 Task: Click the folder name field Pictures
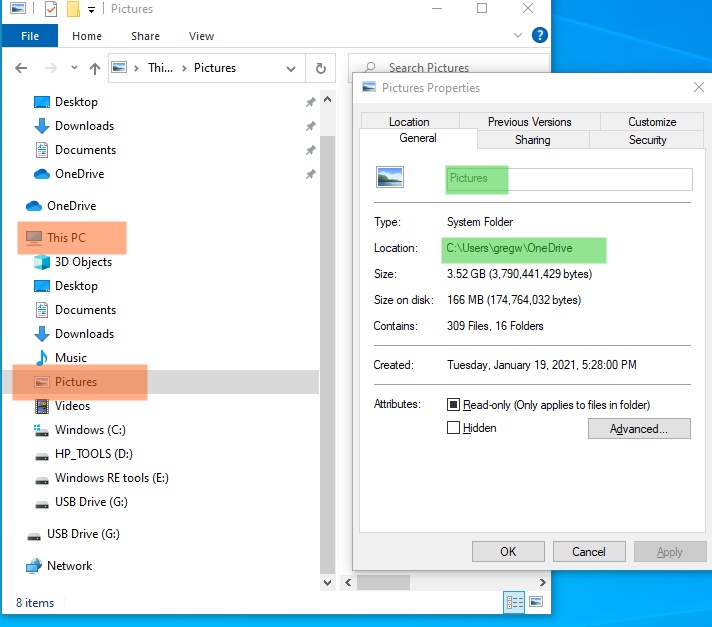569,179
